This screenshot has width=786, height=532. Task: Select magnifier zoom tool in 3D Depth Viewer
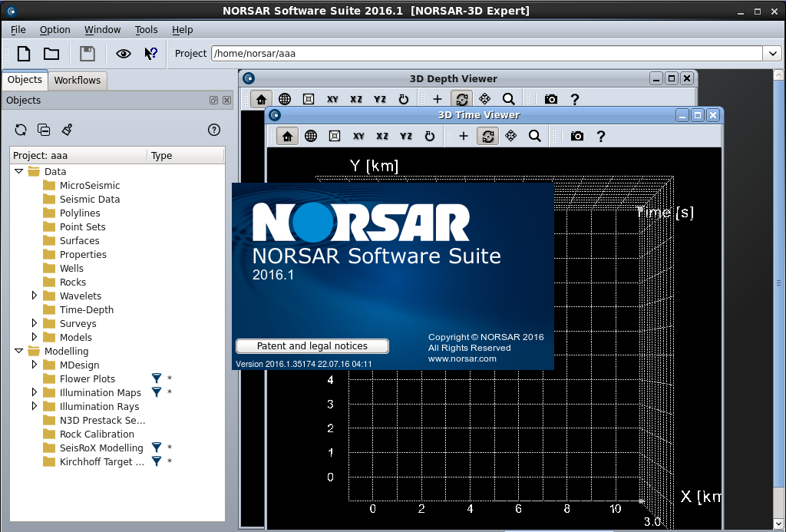pyautogui.click(x=509, y=99)
